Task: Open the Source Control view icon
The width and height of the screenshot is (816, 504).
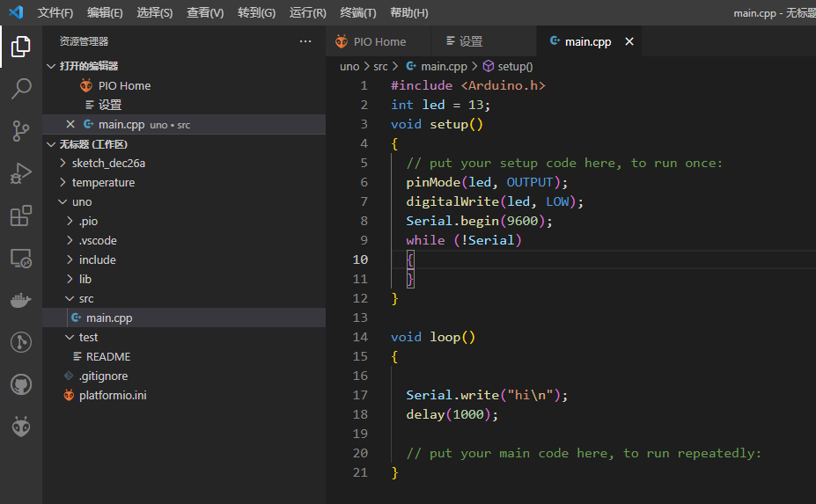Action: click(x=21, y=131)
